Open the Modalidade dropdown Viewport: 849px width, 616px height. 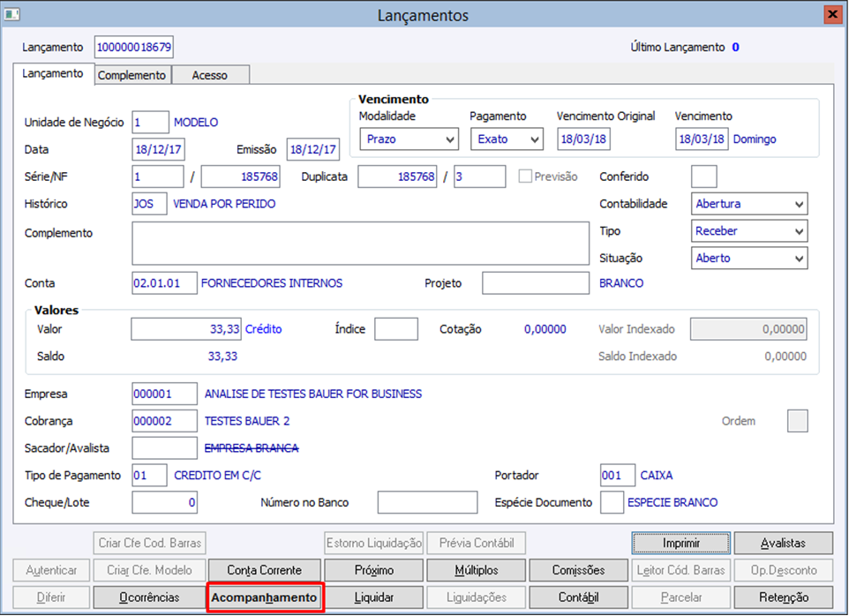[x=409, y=139]
